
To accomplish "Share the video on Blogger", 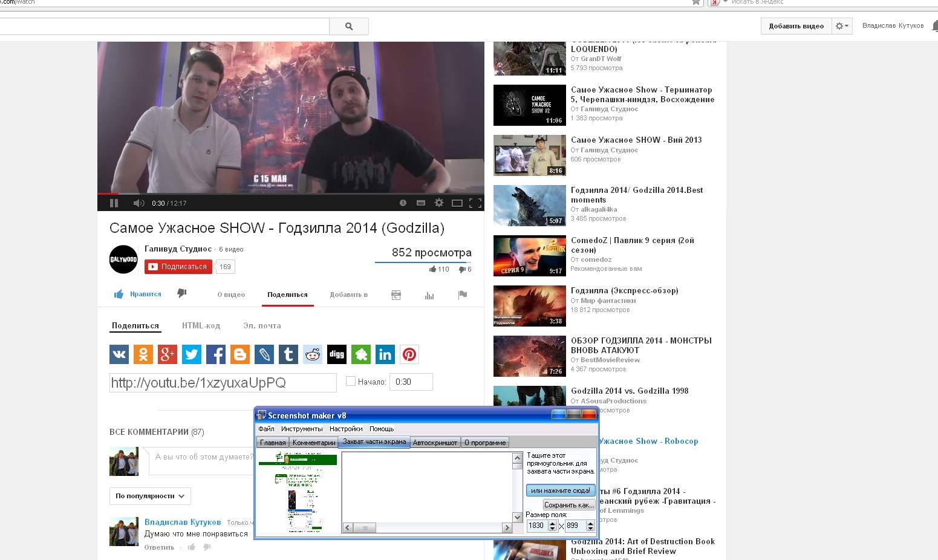I will tap(240, 354).
